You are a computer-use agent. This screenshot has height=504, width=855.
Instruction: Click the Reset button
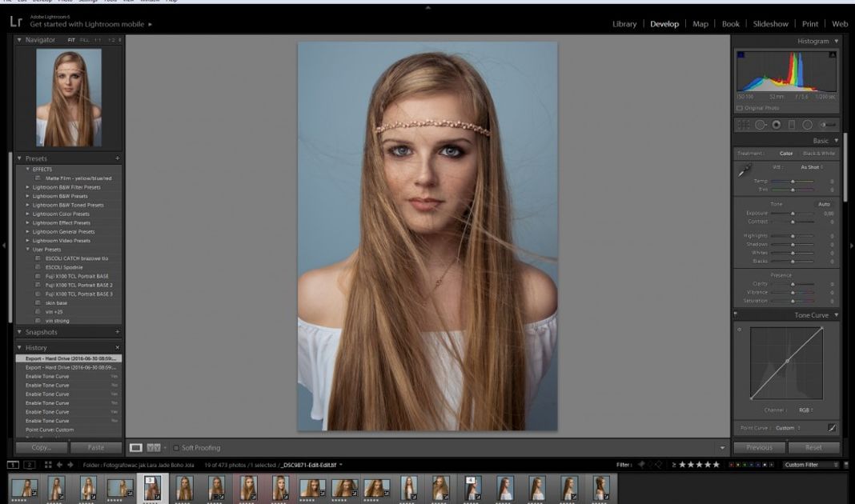click(x=813, y=448)
